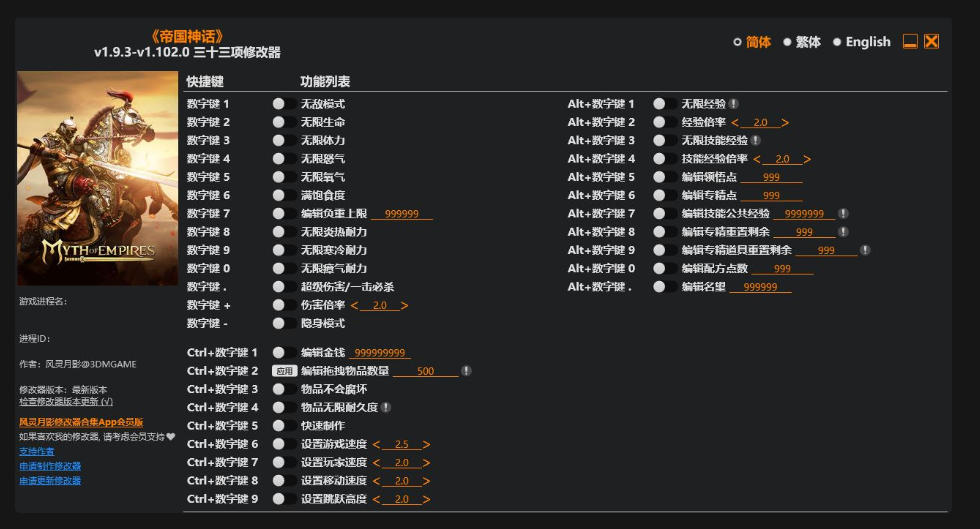Close the trainer with orange X

tap(931, 42)
